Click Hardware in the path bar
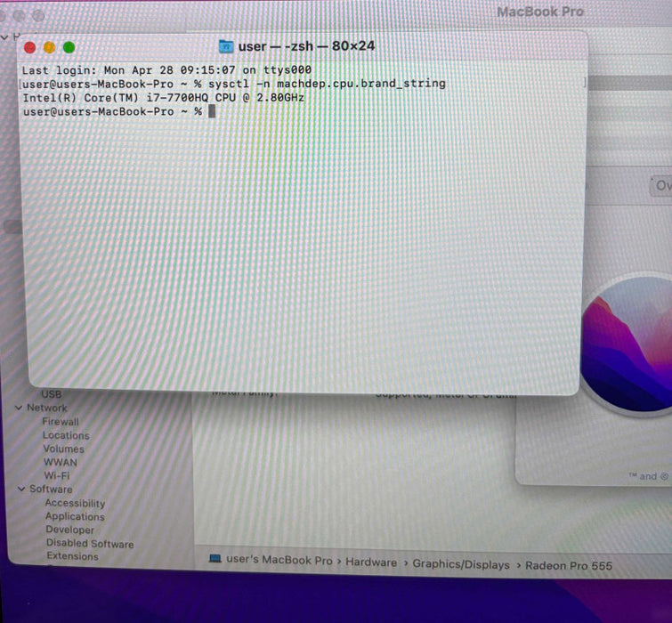Viewport: 672px width, 623px height. [371, 562]
